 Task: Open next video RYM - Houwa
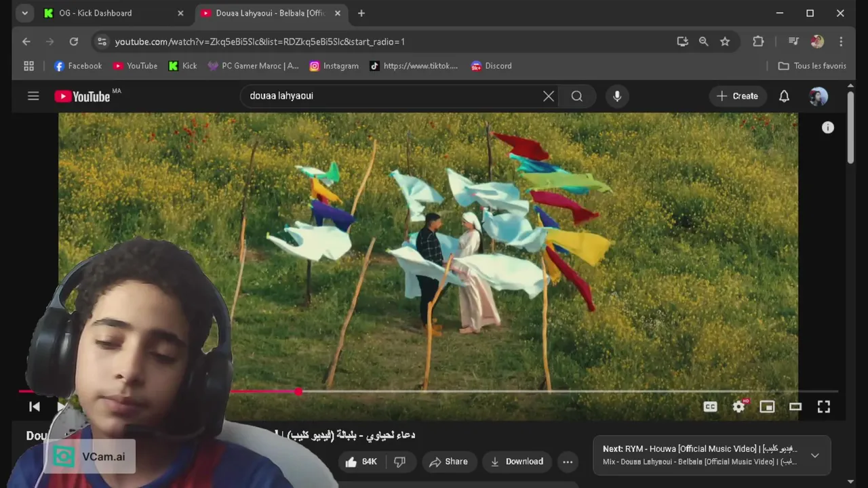(x=700, y=449)
